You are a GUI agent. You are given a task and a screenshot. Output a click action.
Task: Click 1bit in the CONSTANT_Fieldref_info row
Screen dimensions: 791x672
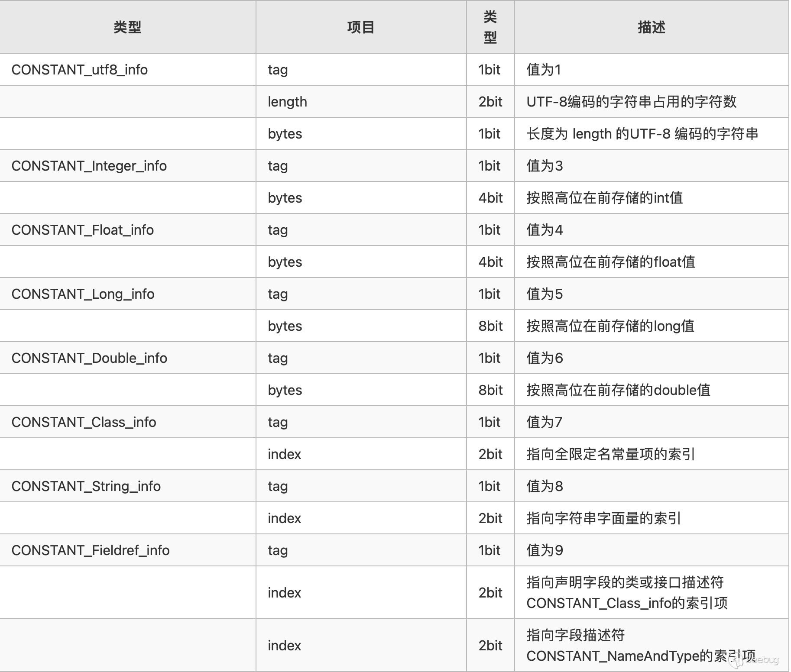click(490, 550)
